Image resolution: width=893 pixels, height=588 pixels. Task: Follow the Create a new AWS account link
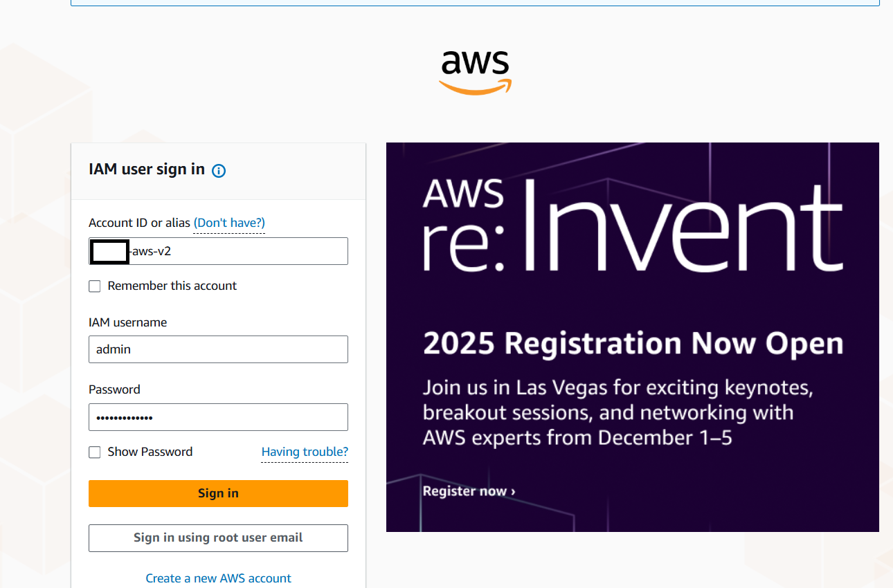[x=218, y=578]
